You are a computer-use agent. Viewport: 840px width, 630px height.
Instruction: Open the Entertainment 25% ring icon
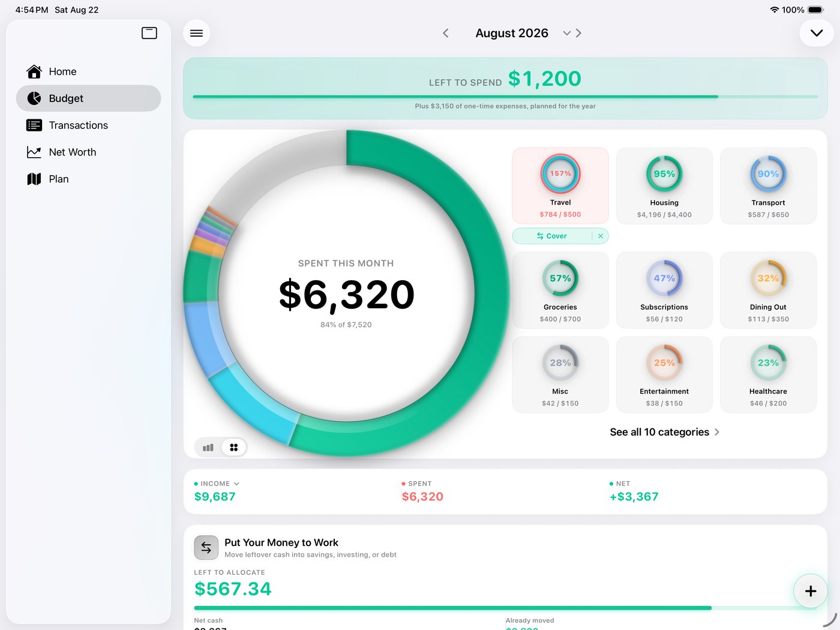pos(664,362)
